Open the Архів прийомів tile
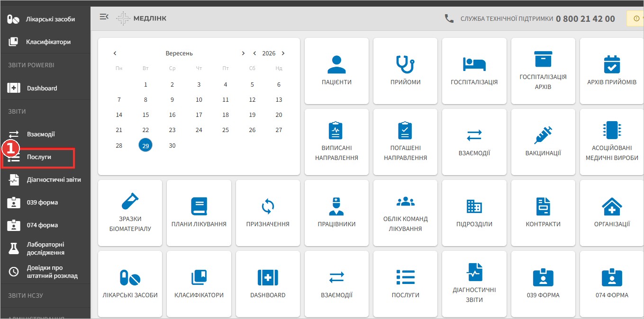Viewport: 644px width, 319px height. (x=612, y=71)
